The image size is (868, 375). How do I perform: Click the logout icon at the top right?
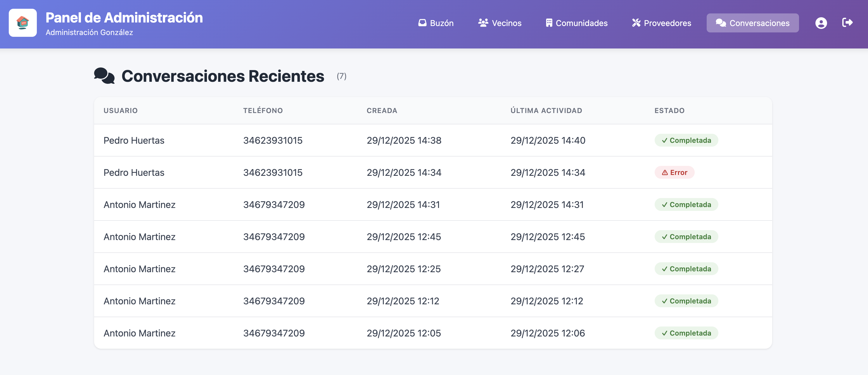pos(847,23)
